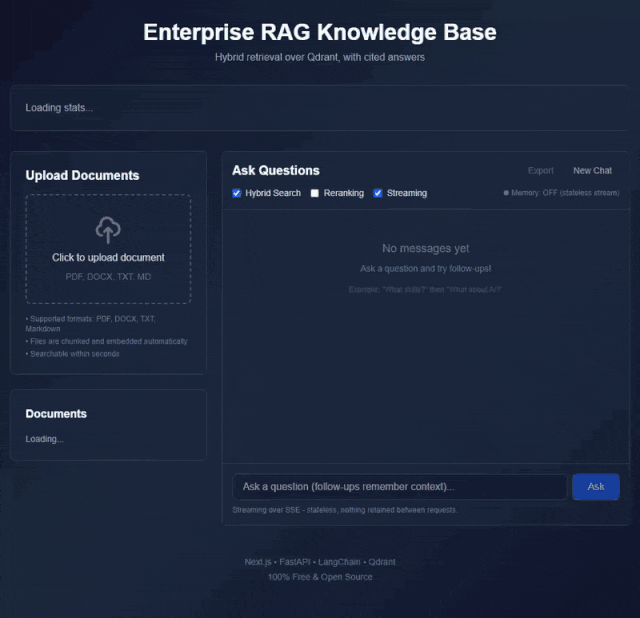The height and width of the screenshot is (618, 640).
Task: Click the 'Next.js • FastAPI • LangChain • Qdrant' footer
Action: tap(320, 562)
